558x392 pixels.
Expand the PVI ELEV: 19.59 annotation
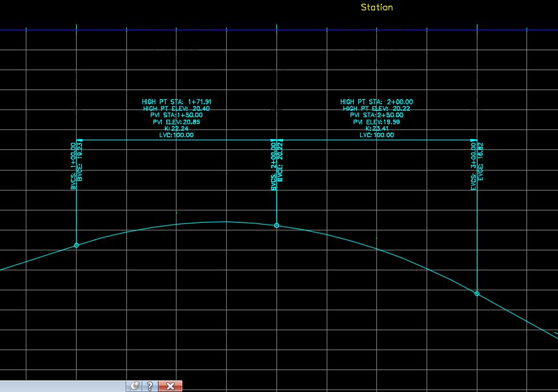click(x=378, y=122)
